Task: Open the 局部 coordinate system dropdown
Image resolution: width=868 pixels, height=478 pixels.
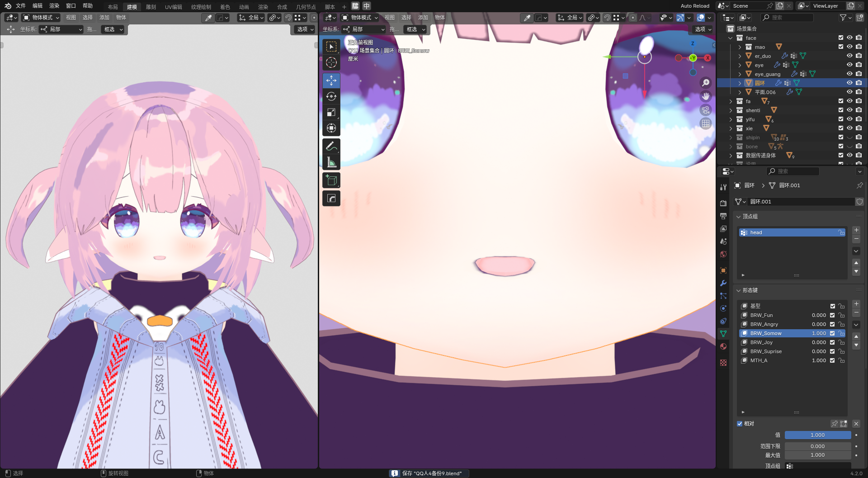Action: (364, 29)
